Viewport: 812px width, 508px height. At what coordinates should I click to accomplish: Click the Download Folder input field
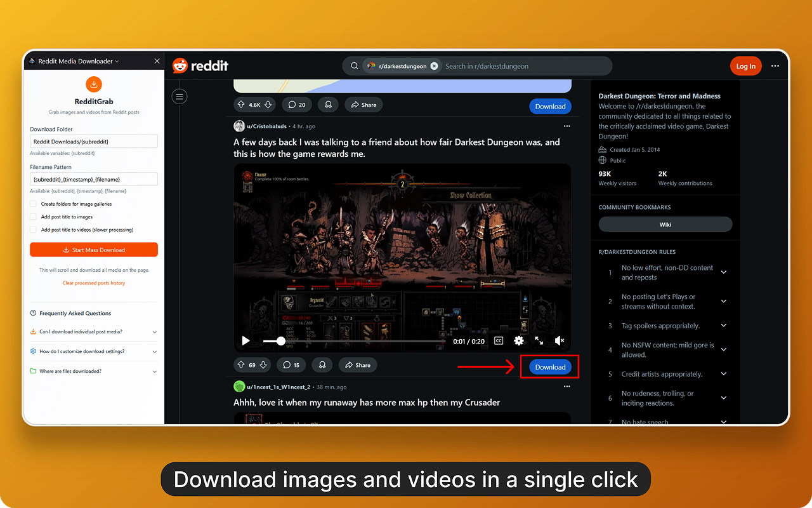[94, 142]
